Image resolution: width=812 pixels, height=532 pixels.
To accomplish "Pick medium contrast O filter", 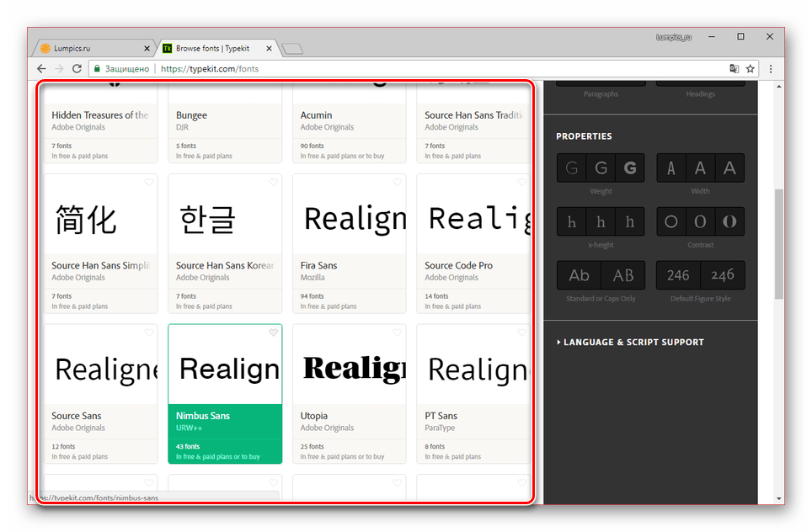I will pos(700,221).
